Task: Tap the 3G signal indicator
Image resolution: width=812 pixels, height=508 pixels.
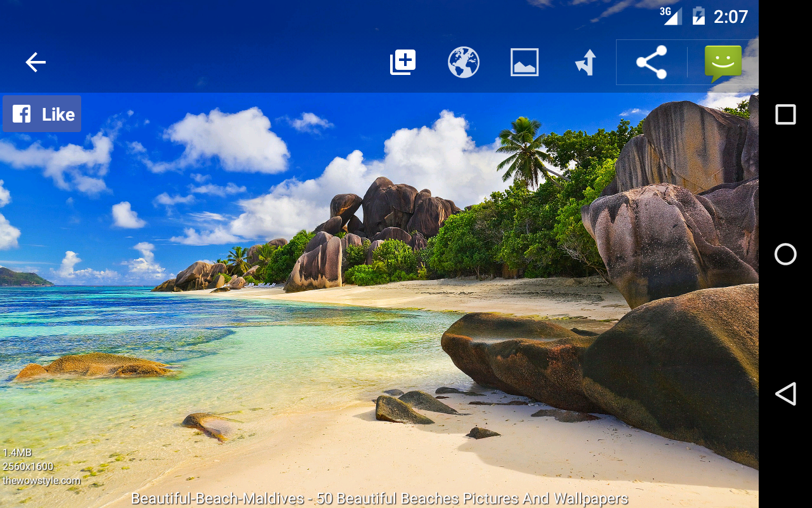Action: coord(671,15)
